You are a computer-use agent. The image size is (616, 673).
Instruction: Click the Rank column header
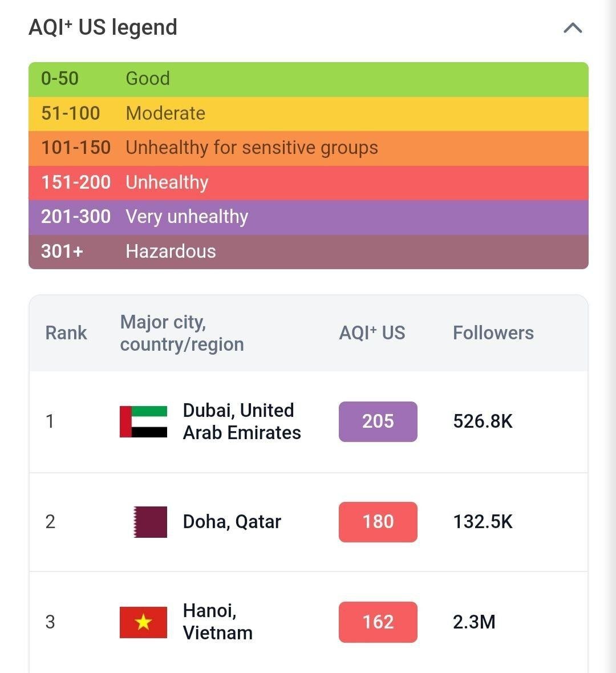(66, 333)
